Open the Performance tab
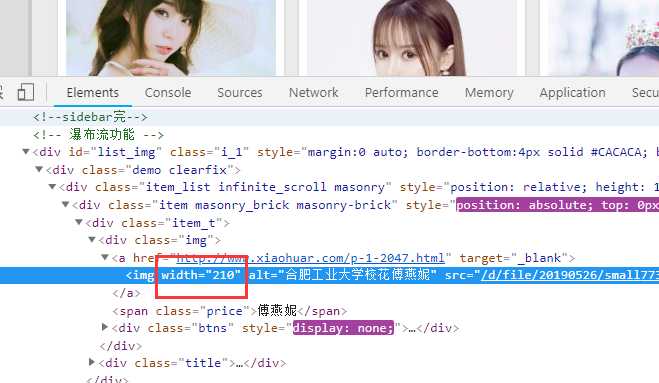659x383 pixels. pyautogui.click(x=401, y=92)
